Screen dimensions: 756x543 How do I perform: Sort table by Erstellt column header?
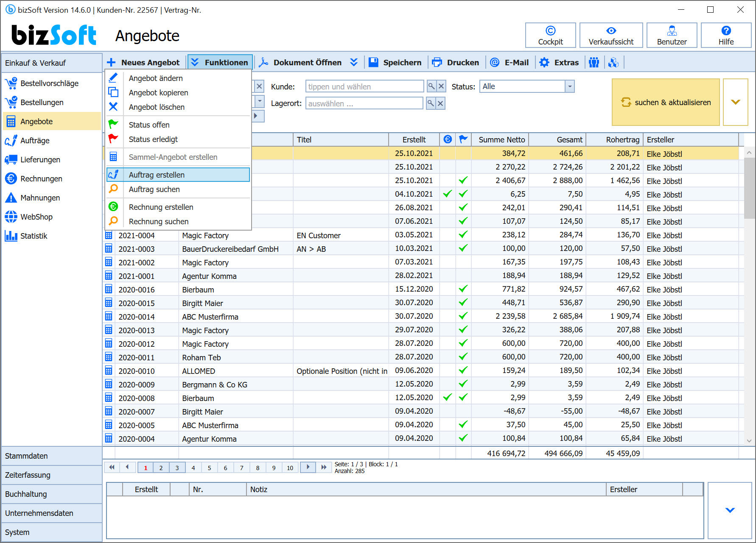[414, 139]
